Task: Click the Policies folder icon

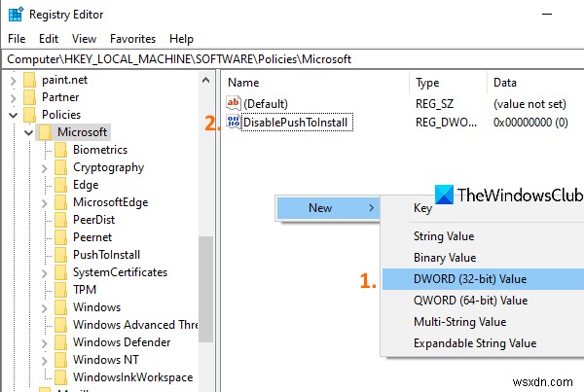Action: tap(30, 115)
